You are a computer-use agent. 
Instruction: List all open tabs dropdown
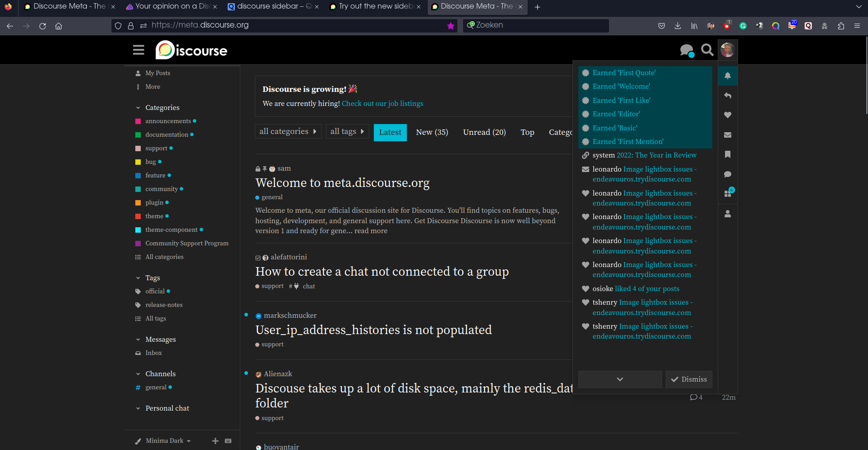pyautogui.click(x=858, y=7)
